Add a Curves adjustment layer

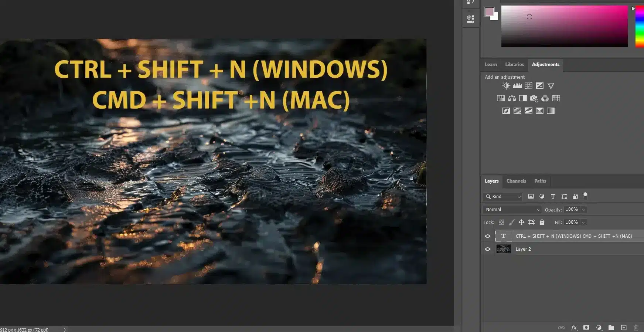tap(528, 86)
